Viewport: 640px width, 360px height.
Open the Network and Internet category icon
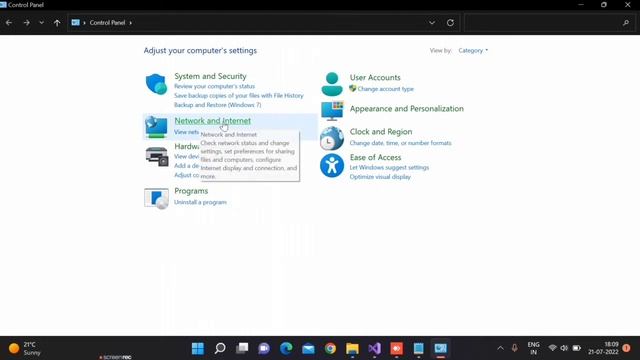(156, 127)
